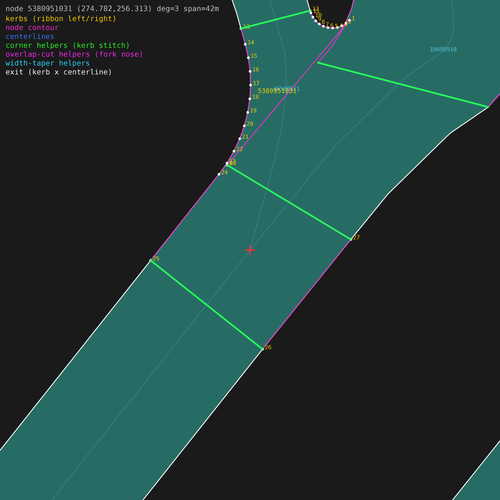Screen dimensions: 500x500
Task: Click magenta contour edge between points 26 and 27
Action: (x=307, y=294)
